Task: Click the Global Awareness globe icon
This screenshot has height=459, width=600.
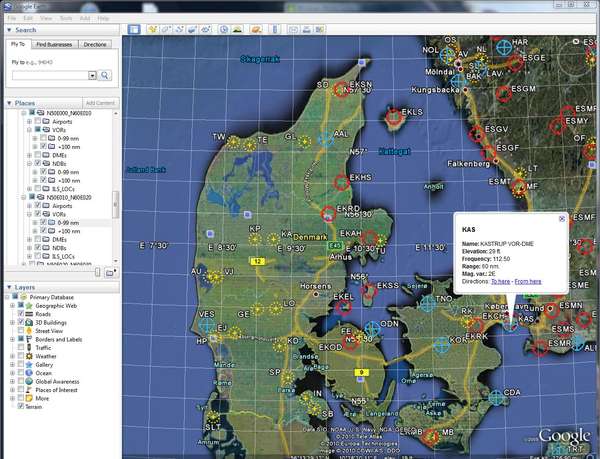Action: click(29, 381)
